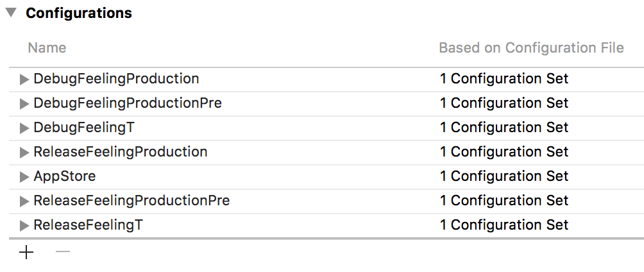Select the ReleaseFeelingProductionPre configuration name
This screenshot has width=644, height=272.
click(x=131, y=201)
